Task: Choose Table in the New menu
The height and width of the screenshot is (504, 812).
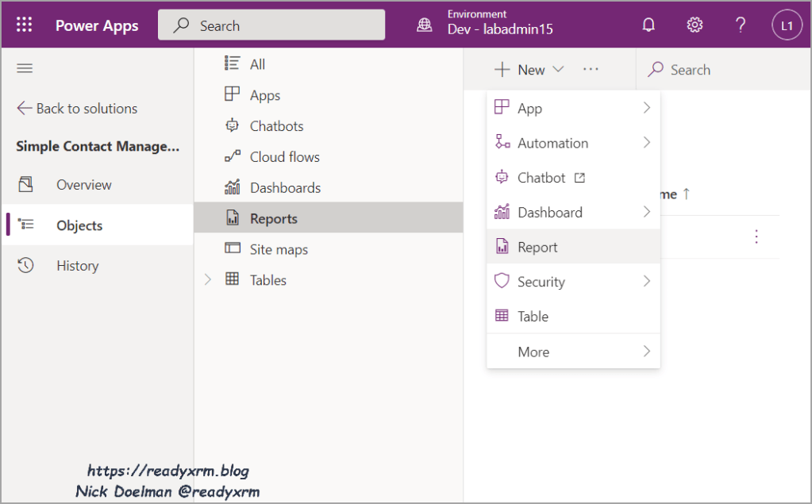Action: 533,316
